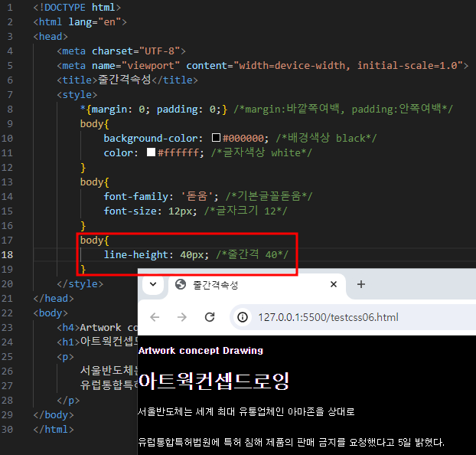Focus the address bar showing 127.0.0.1:5500/testcss06.html
The height and width of the screenshot is (455, 476).
click(x=354, y=317)
